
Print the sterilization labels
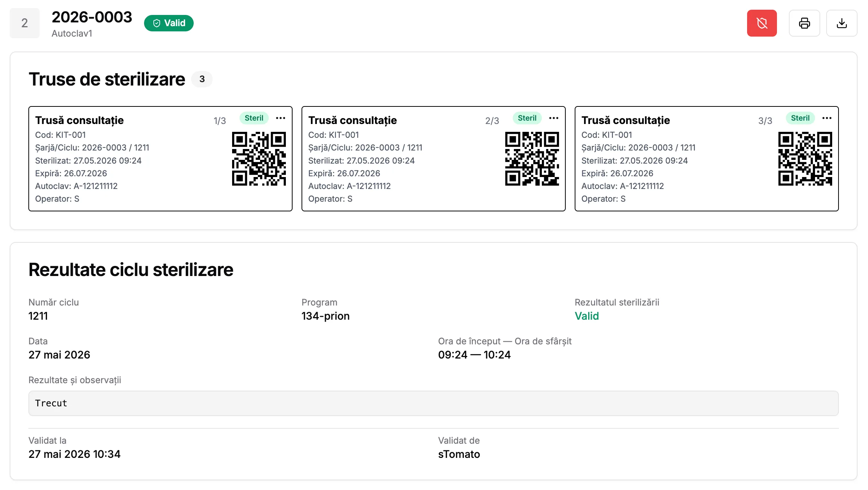click(x=804, y=23)
